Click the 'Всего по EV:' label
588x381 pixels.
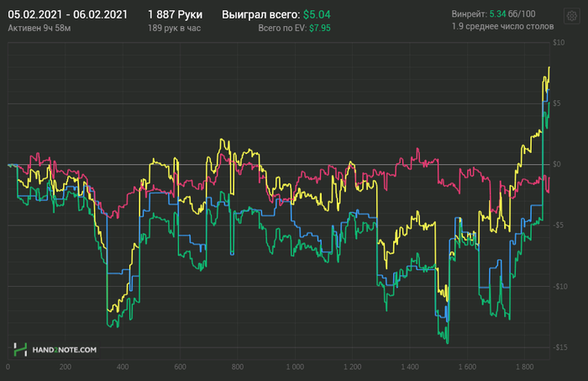(x=282, y=28)
